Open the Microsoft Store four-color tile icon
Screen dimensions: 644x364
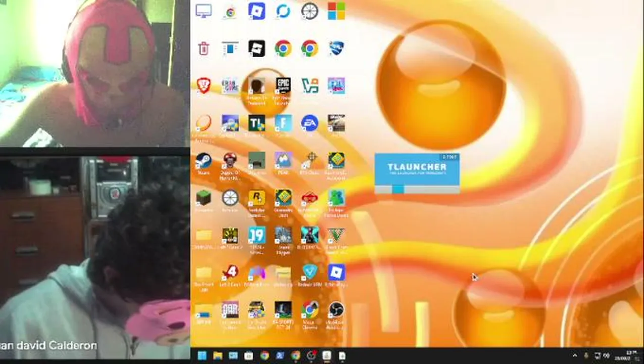(x=336, y=11)
